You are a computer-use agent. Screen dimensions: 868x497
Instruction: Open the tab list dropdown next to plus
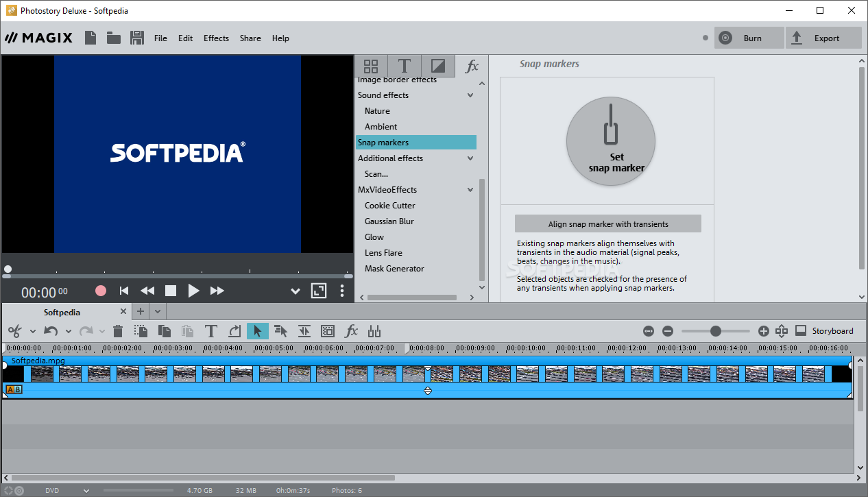(x=158, y=312)
